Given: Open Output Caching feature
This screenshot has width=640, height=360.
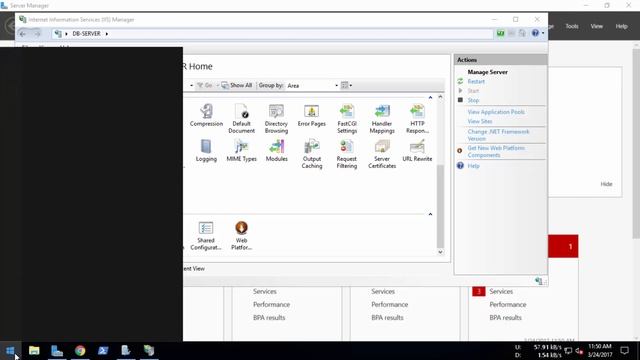Looking at the screenshot, I should pos(312,154).
